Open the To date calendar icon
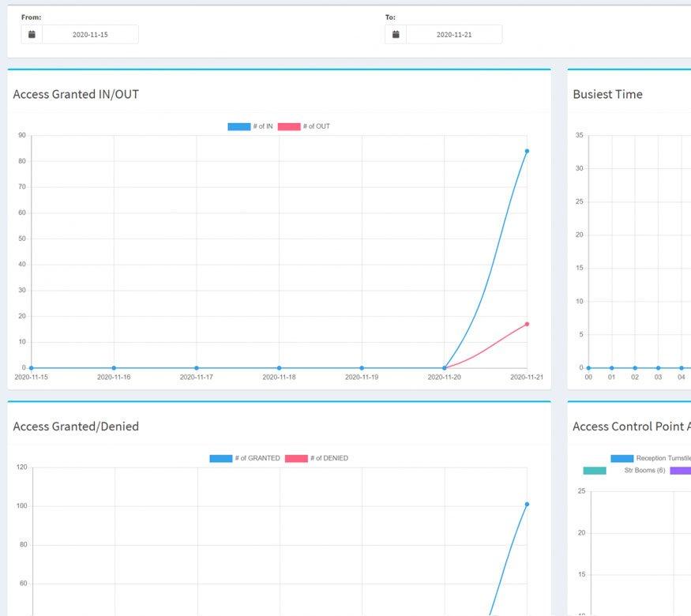This screenshot has width=691, height=616. (x=395, y=34)
